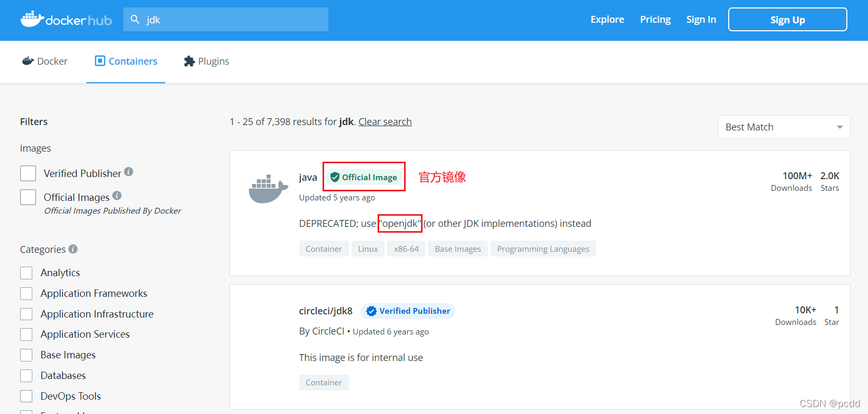Open the Explore menu item

click(x=607, y=20)
